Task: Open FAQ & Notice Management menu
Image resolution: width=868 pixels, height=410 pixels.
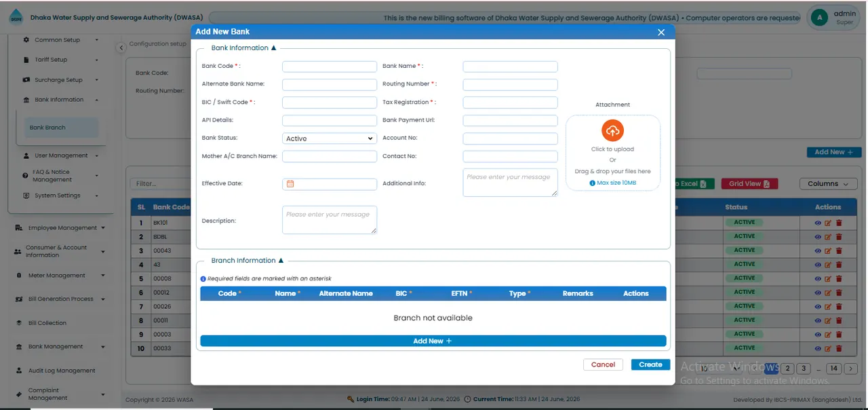Action: click(x=60, y=176)
